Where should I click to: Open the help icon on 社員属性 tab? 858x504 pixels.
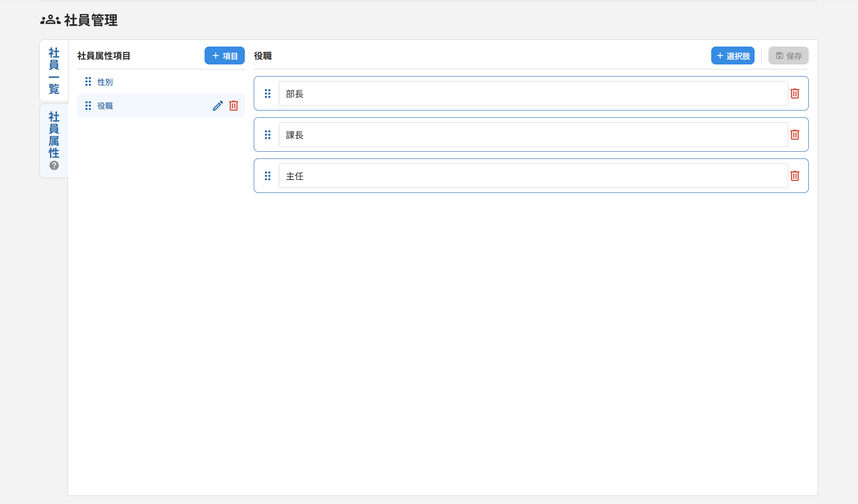click(x=54, y=166)
